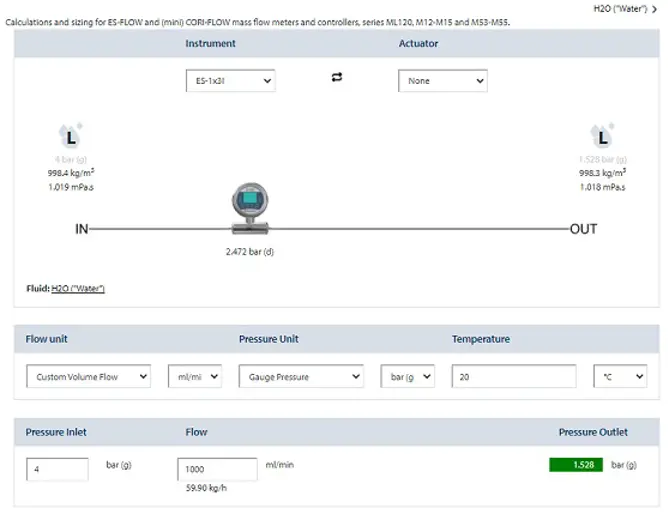Click the green Pressure Outlet value 1.528
Image resolution: width=668 pixels, height=514 pixels.
tap(576, 465)
